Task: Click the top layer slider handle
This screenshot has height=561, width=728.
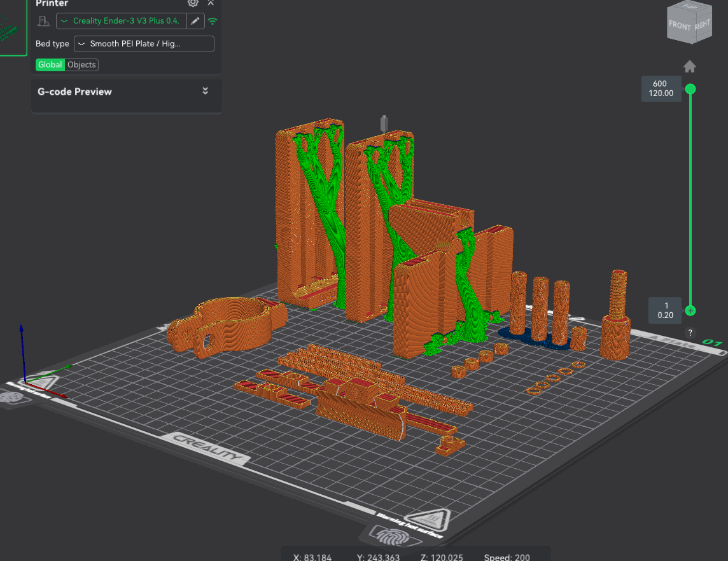Action: (690, 89)
